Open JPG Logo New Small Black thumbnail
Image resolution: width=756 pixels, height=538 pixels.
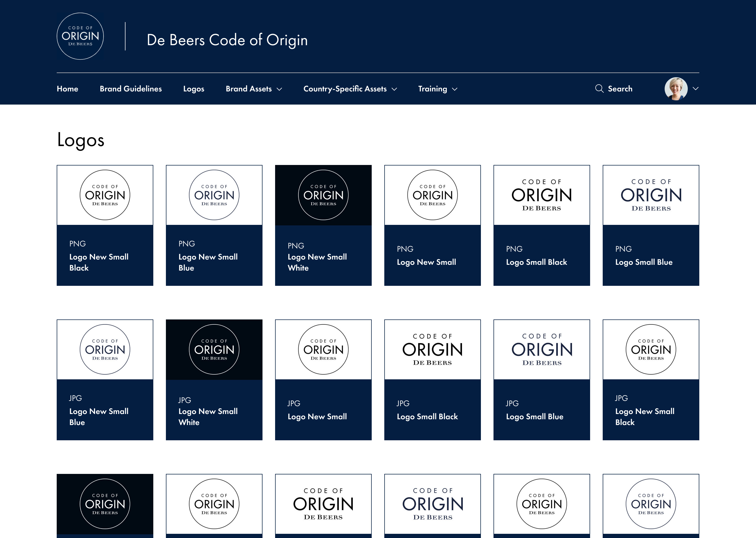pos(651,349)
